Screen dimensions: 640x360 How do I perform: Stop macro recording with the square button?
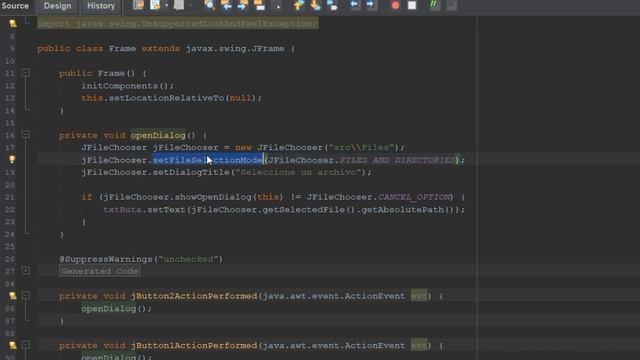tap(412, 5)
